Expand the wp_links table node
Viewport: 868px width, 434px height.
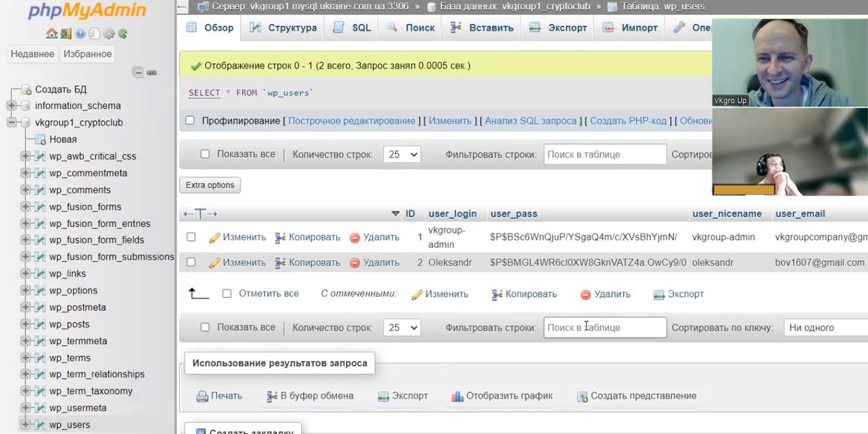[x=25, y=273]
